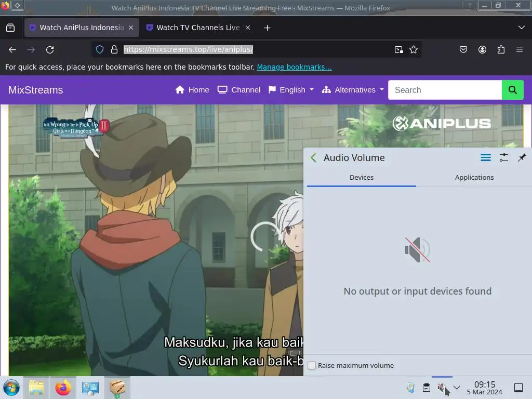Open system settings taskbar icon
532x399 pixels.
[x=90, y=388]
